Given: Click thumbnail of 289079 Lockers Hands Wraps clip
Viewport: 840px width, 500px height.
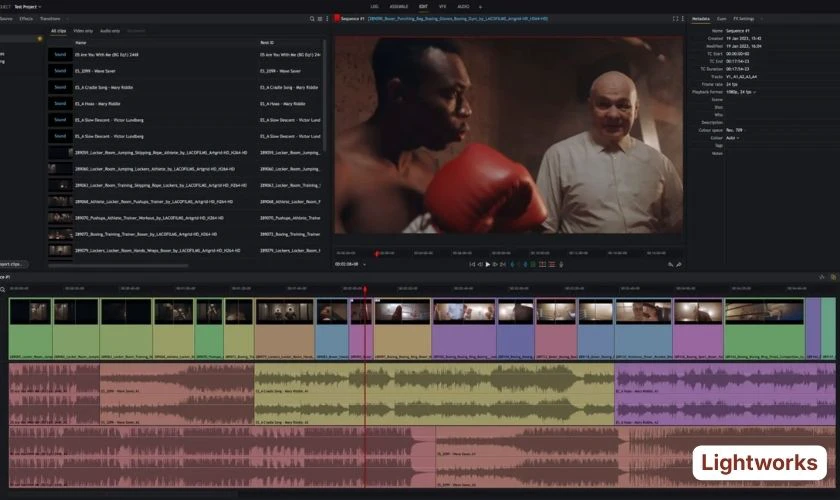Looking at the screenshot, I should (x=60, y=250).
